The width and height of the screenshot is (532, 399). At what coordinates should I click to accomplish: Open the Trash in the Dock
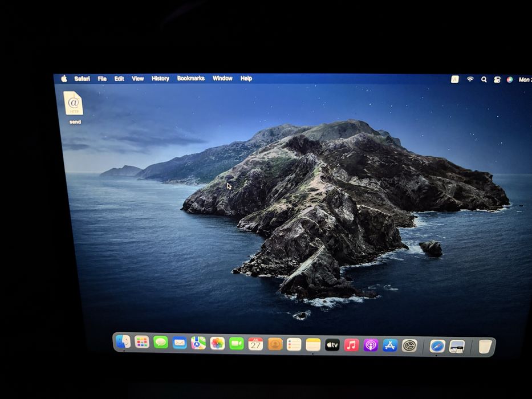point(485,347)
